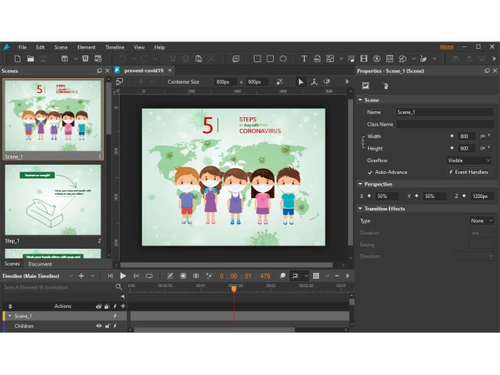Toggle the Width keyframe diamond
The height and width of the screenshot is (375, 500).
tap(452, 136)
